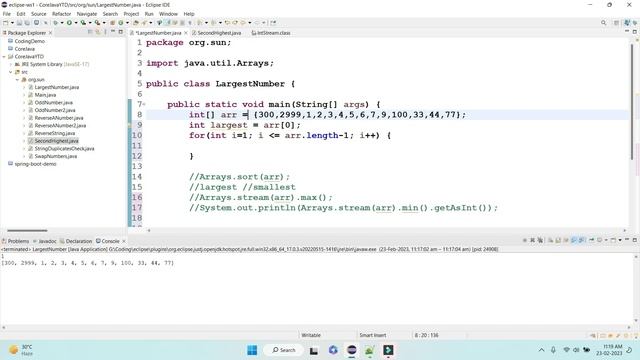Viewport: 640px width, 360px height.
Task: Maximize the Package Explorer panel
Action: pyautogui.click(x=120, y=32)
